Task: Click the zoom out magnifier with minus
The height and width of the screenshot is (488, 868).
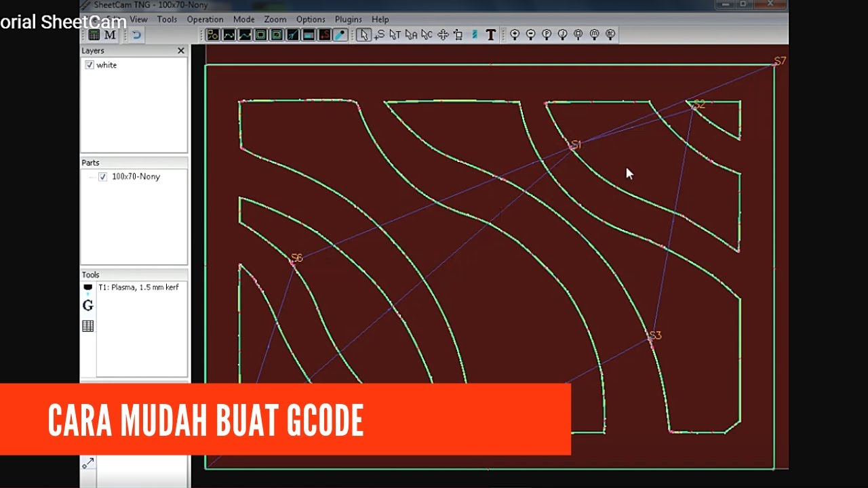Action: point(531,35)
